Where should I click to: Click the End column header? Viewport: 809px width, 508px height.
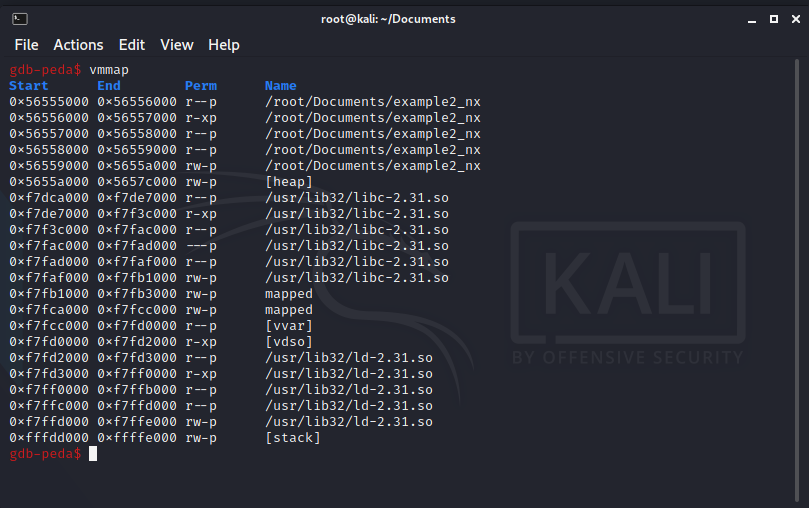click(x=109, y=86)
